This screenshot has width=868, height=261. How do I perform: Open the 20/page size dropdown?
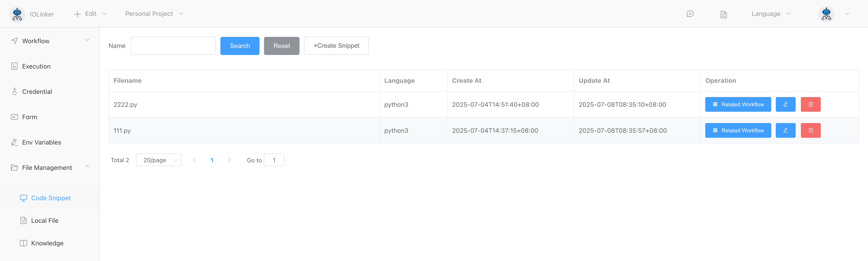(158, 160)
